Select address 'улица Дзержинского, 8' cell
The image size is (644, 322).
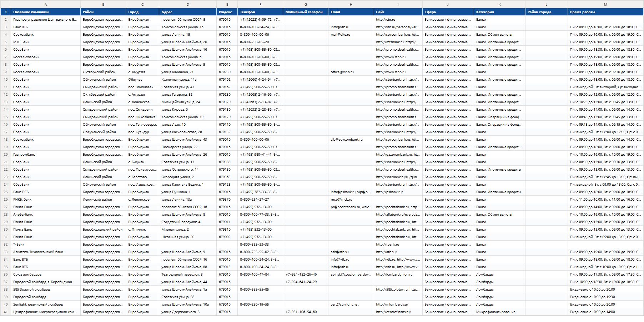(x=188, y=312)
